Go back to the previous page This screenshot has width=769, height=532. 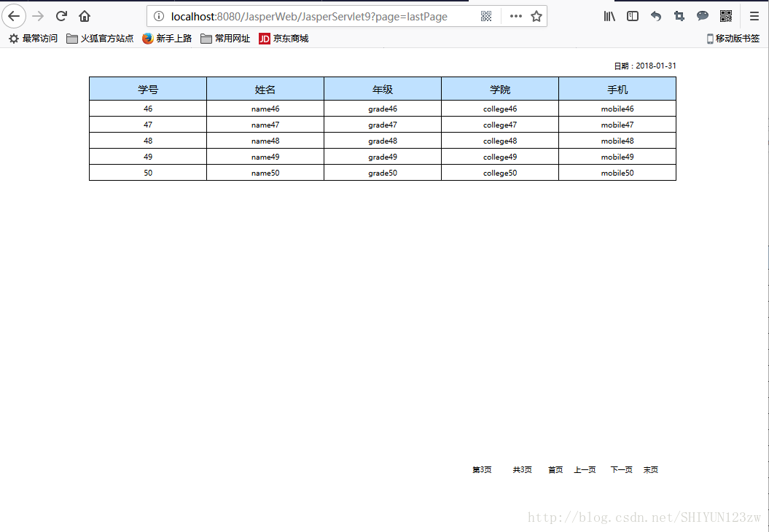[x=14, y=16]
